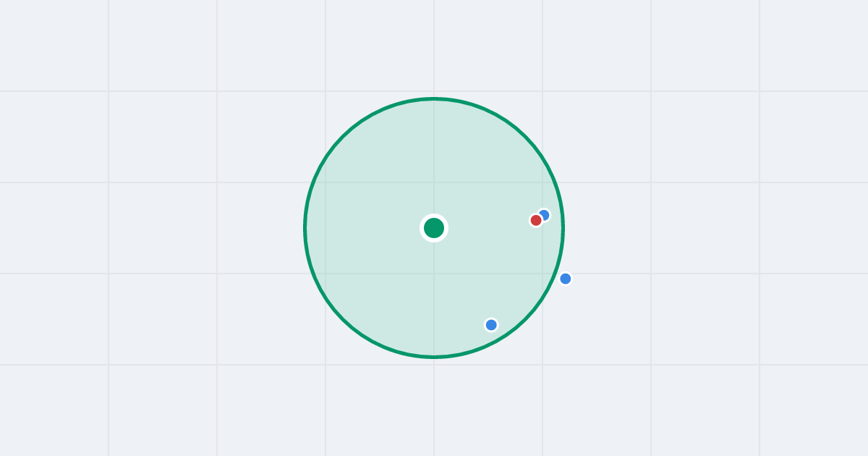
Task: Pick the blue dot outside the green circle
Action: click(x=566, y=279)
